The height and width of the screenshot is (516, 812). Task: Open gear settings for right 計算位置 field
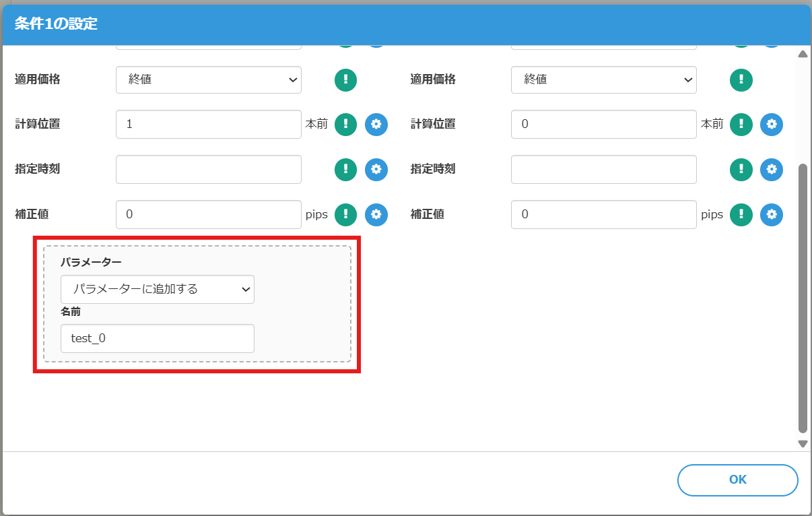(772, 124)
